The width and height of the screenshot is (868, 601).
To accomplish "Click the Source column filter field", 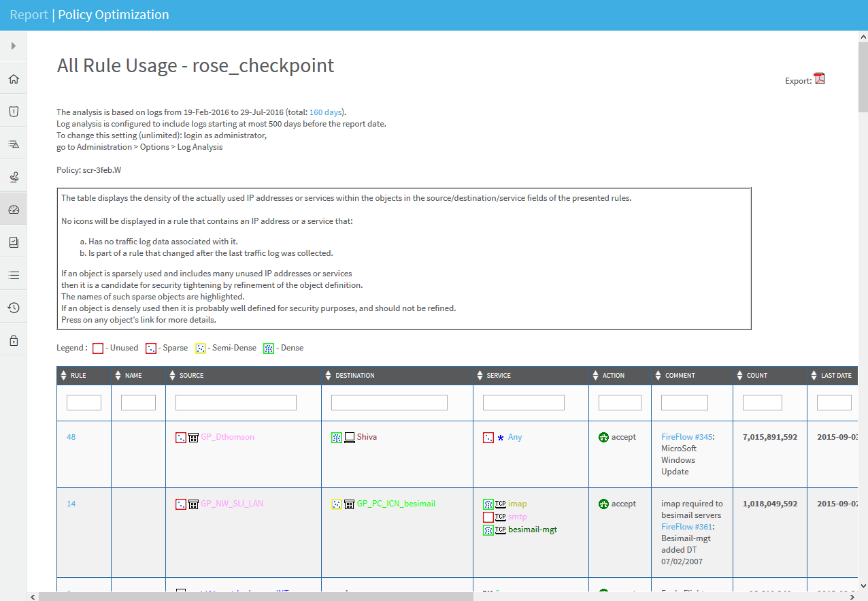I will 236,403.
